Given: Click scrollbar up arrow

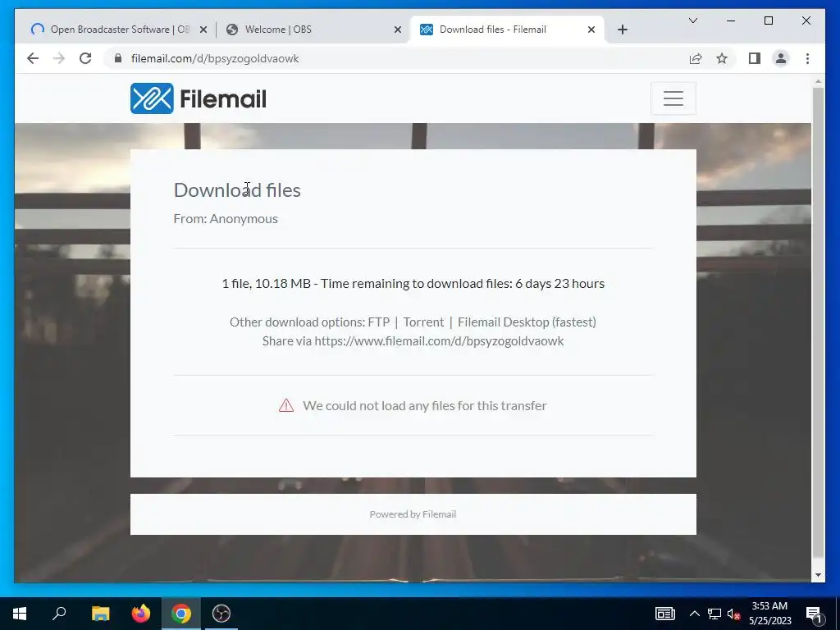Looking at the screenshot, I should [818, 81].
